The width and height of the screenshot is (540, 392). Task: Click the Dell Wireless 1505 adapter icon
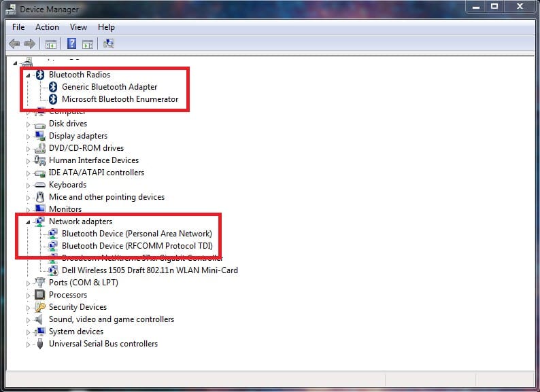(53, 270)
